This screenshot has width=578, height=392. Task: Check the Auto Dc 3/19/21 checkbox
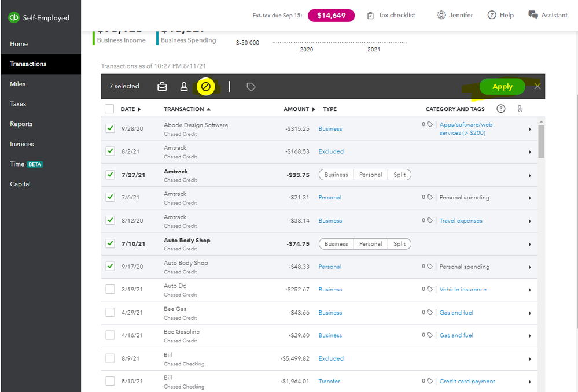pyautogui.click(x=110, y=289)
